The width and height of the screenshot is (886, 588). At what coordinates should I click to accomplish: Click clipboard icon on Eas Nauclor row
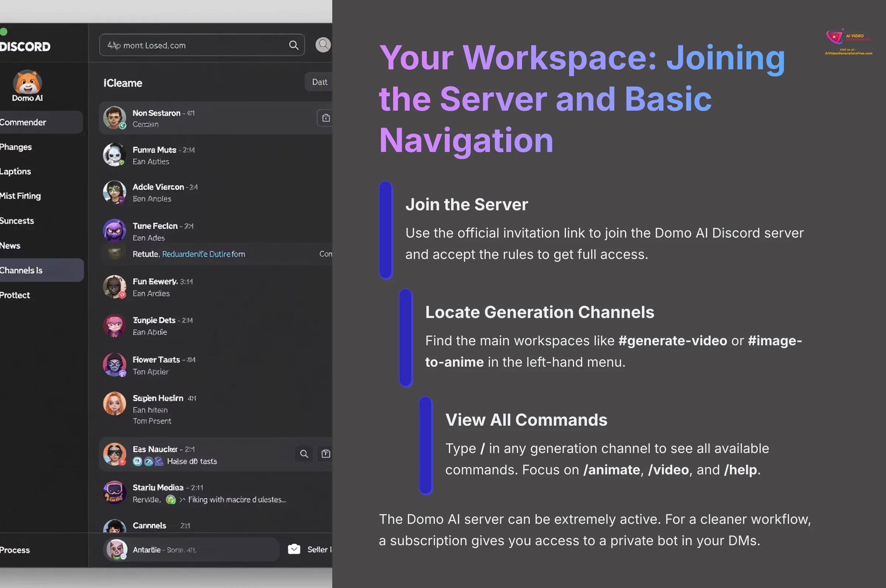point(326,454)
